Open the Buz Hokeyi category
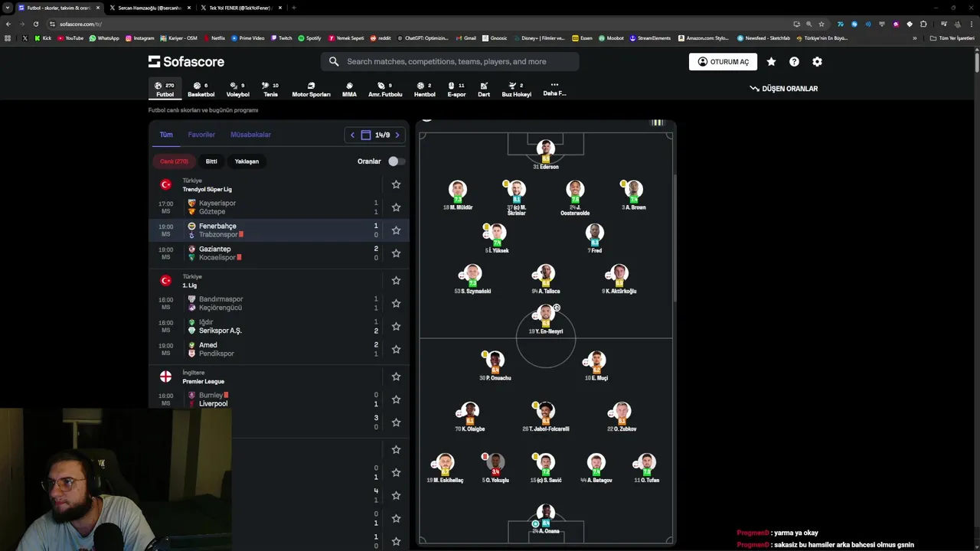The image size is (980, 551). click(x=516, y=90)
